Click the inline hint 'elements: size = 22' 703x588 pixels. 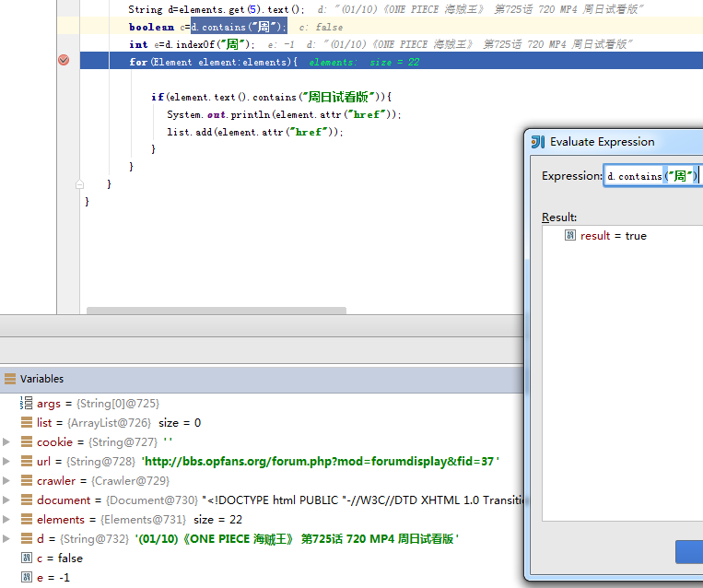(x=365, y=62)
